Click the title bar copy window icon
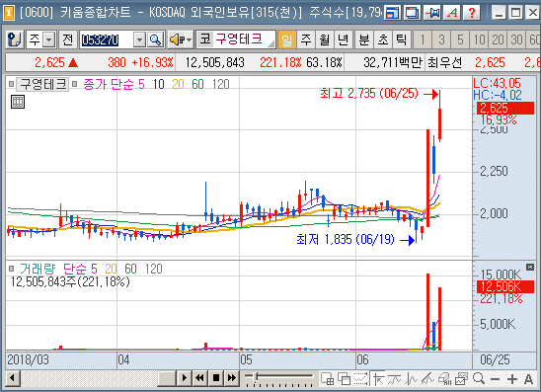The image size is (541, 392). click(412, 13)
